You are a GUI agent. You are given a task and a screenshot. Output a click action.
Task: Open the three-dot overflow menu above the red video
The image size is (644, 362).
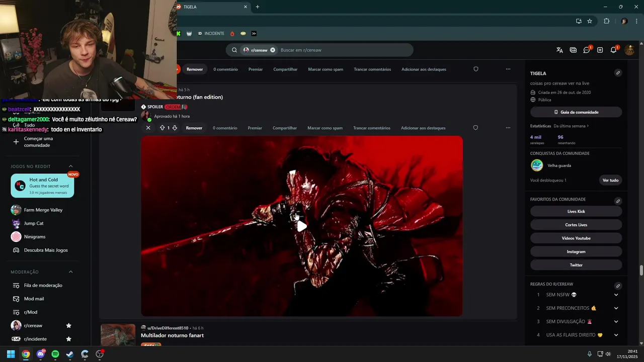[508, 128]
